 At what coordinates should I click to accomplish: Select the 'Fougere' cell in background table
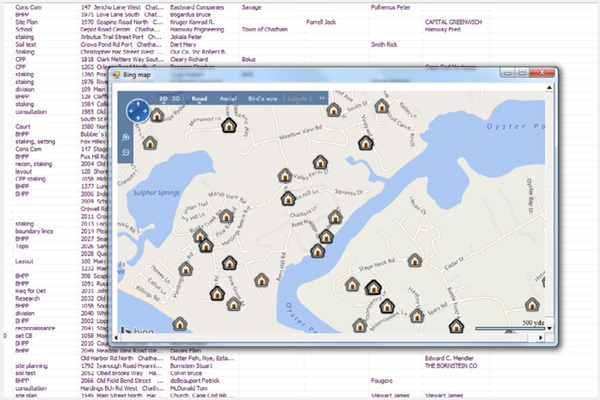click(x=382, y=381)
